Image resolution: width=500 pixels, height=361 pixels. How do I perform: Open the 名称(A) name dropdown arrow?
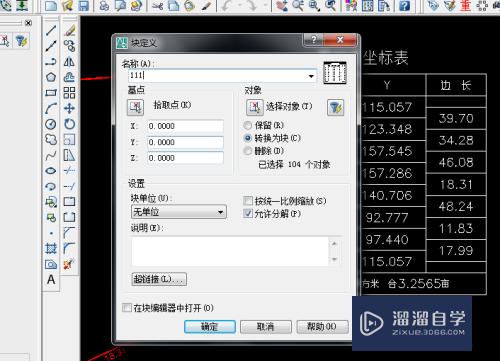[311, 76]
